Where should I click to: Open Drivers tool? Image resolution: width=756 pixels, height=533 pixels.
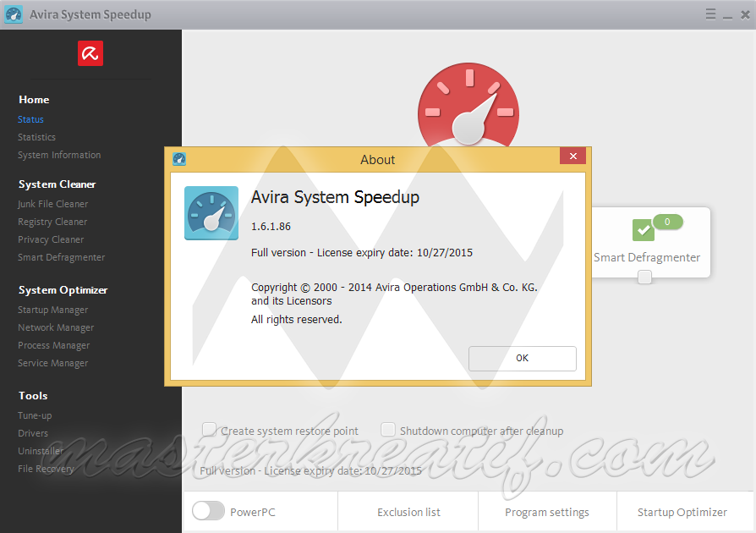[33, 433]
